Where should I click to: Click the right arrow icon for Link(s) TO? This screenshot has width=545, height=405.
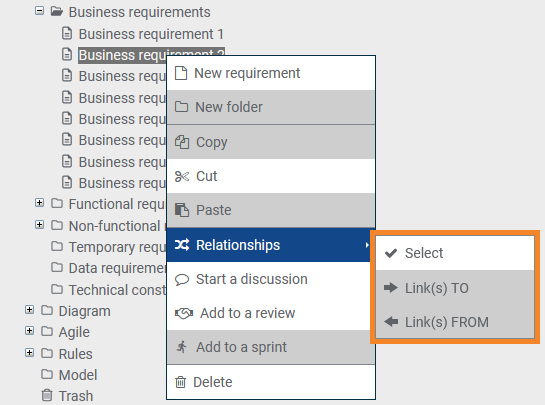(x=391, y=288)
